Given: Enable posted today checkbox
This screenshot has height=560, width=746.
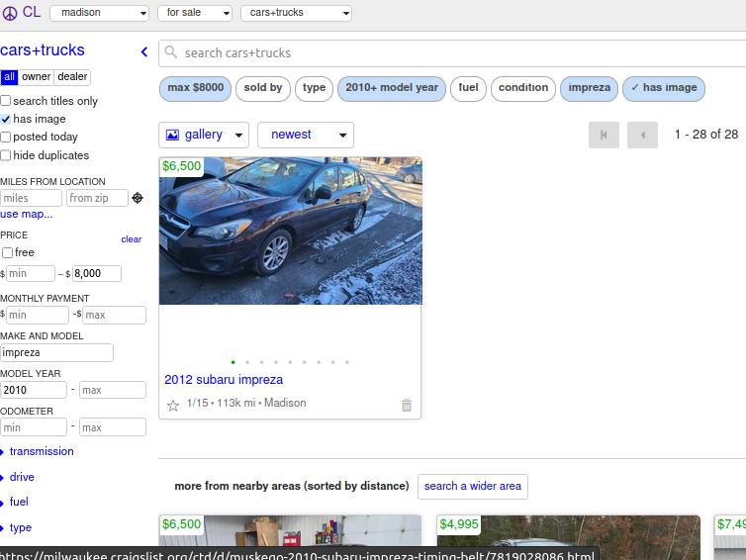Looking at the screenshot, I should coord(6,137).
